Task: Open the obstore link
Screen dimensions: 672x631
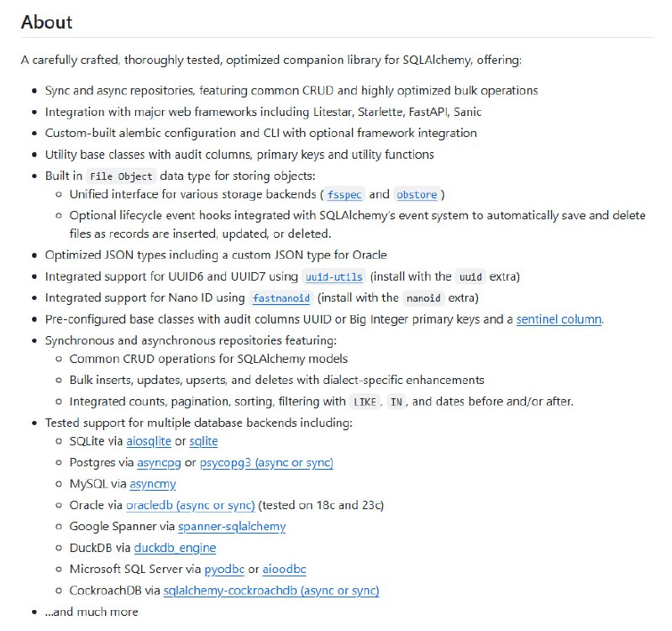Action: point(417,195)
